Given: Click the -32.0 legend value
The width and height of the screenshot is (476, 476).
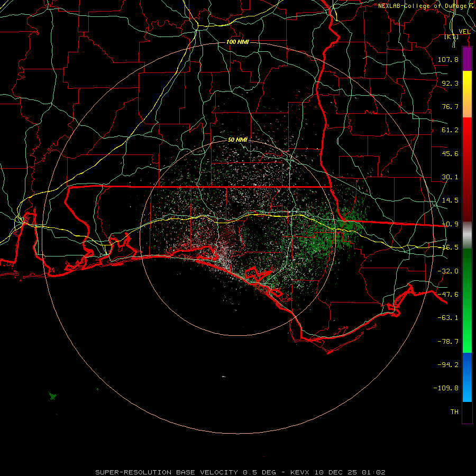Looking at the screenshot, I should (448, 271).
